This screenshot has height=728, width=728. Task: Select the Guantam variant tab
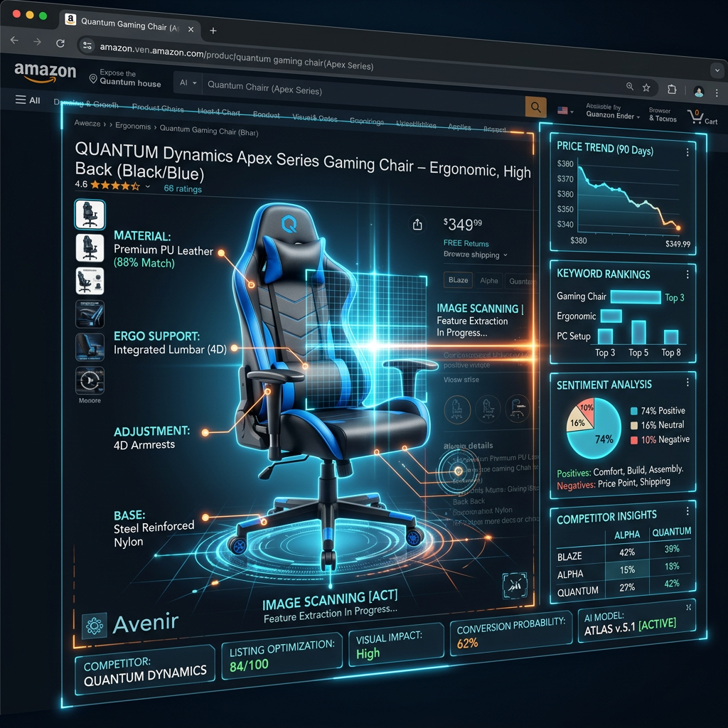click(520, 281)
